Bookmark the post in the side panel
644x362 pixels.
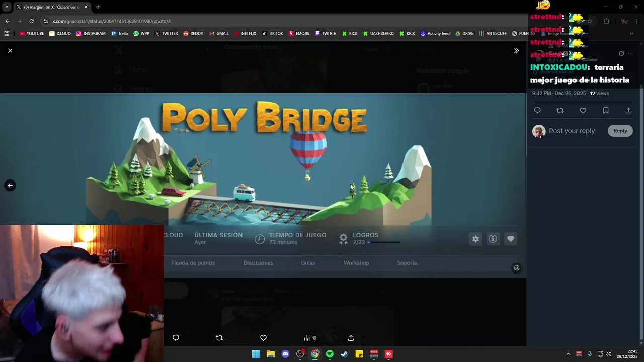coord(606,111)
